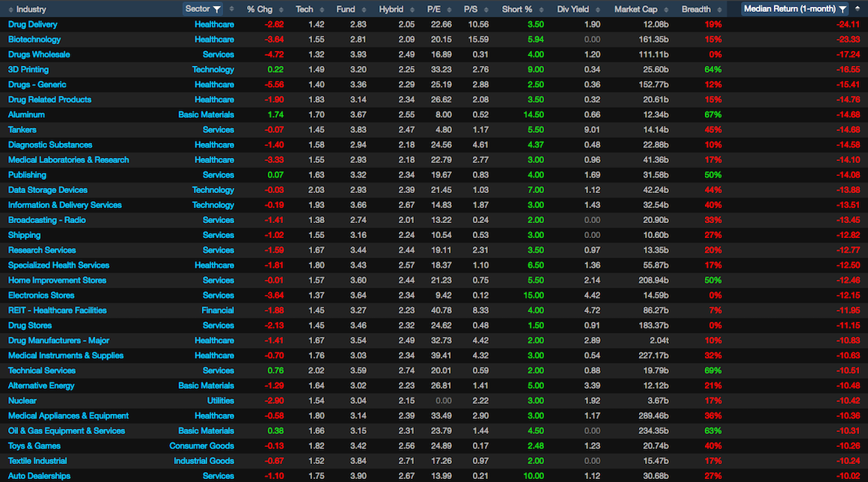The image size is (868, 482).
Task: Open the Tankers industry link
Action: click(x=22, y=129)
